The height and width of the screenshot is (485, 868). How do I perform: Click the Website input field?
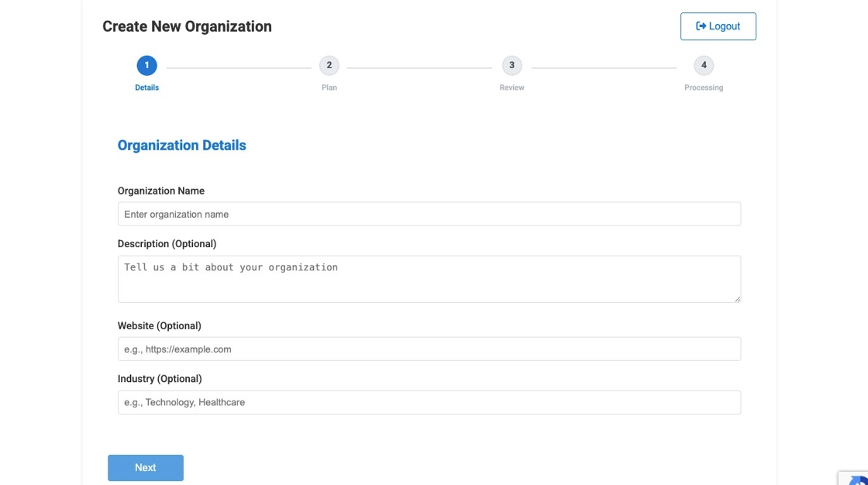pyautogui.click(x=429, y=349)
